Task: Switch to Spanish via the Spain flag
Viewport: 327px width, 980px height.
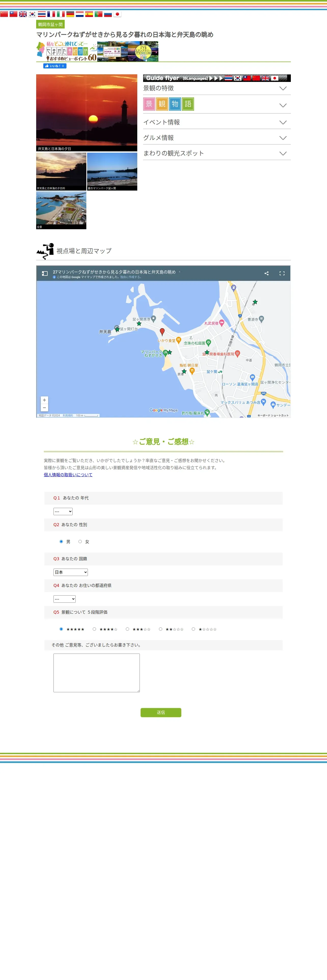Action: (89, 14)
